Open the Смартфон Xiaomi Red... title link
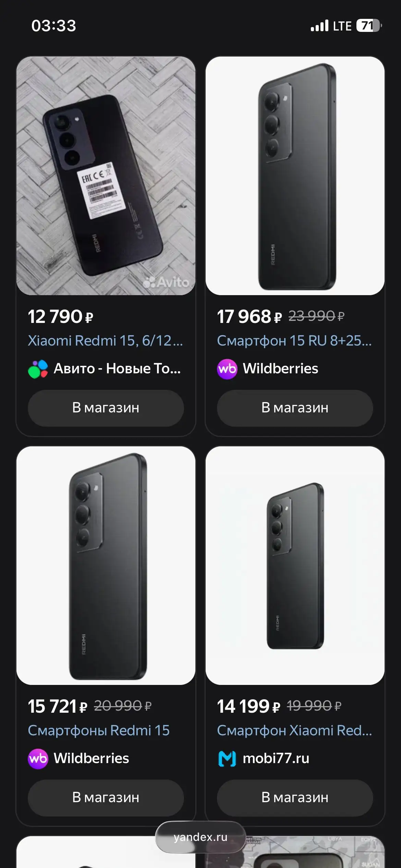401x868 pixels. tap(294, 731)
